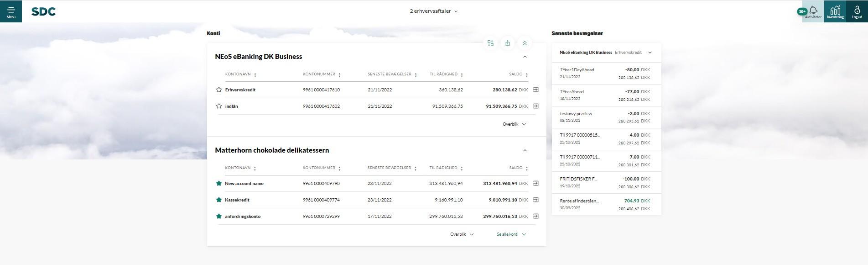Open transfer icon for anfordringskonto row
This screenshot has width=868, height=265.
(x=536, y=216)
